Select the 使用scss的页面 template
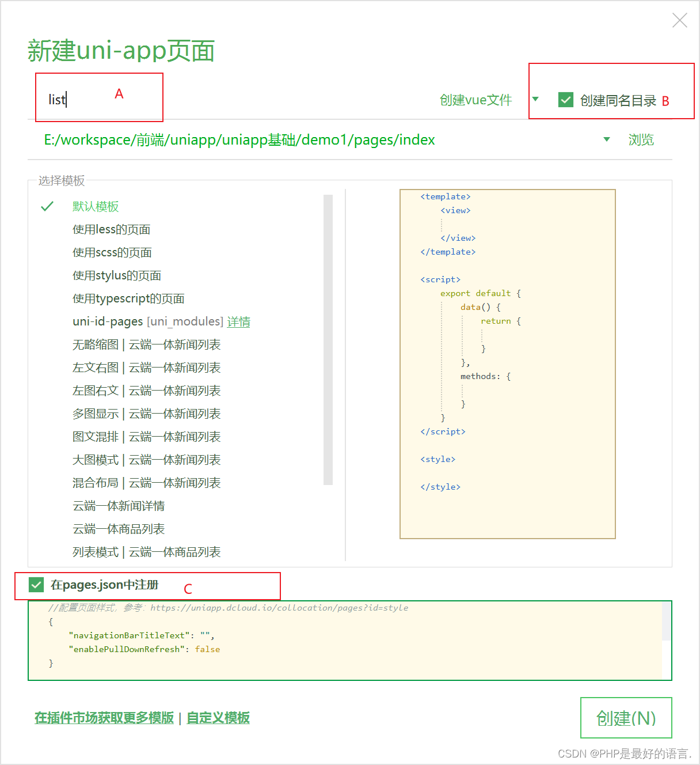 coord(111,252)
